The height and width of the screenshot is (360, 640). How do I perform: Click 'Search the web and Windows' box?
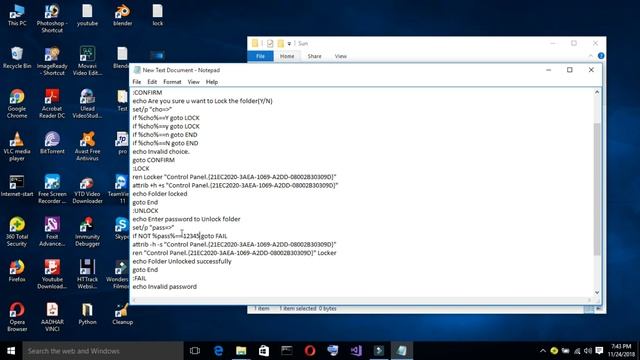point(103,351)
